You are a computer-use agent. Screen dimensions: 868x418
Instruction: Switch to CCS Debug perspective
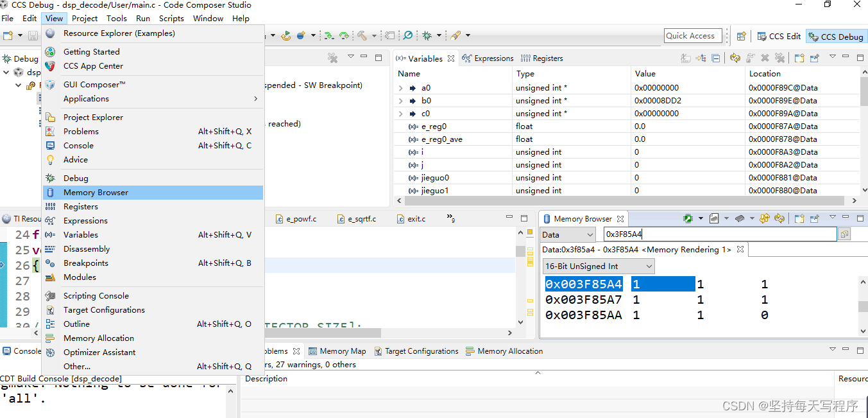(837, 37)
